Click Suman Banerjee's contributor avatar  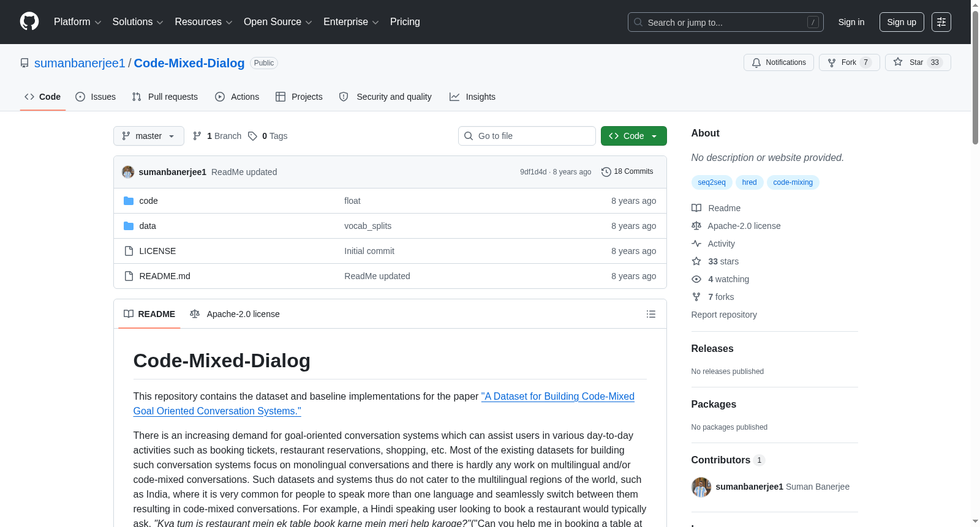pyautogui.click(x=701, y=487)
